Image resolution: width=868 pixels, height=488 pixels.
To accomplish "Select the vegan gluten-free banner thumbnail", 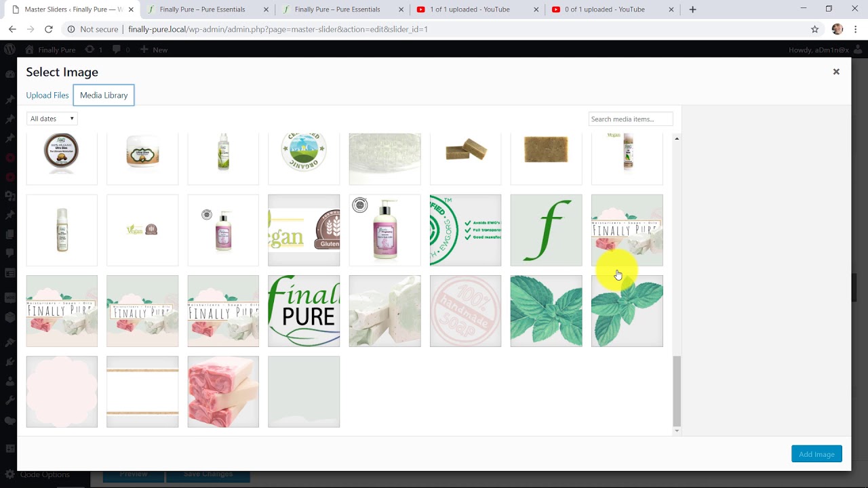I will coord(304,230).
